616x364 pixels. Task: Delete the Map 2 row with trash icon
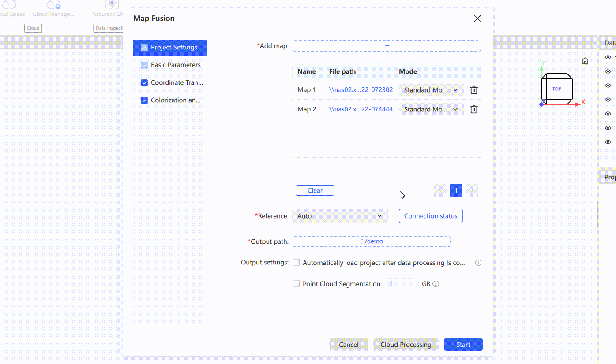[474, 109]
